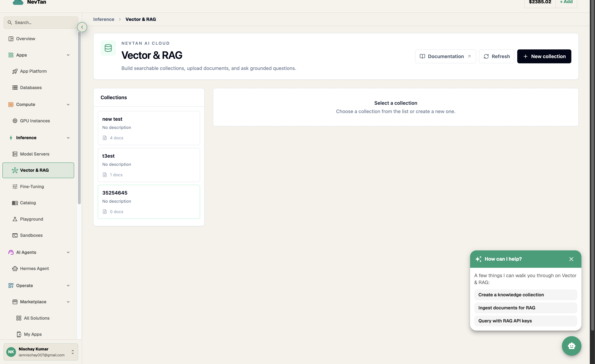Click the New collection button
The height and width of the screenshot is (364, 595).
point(544,56)
